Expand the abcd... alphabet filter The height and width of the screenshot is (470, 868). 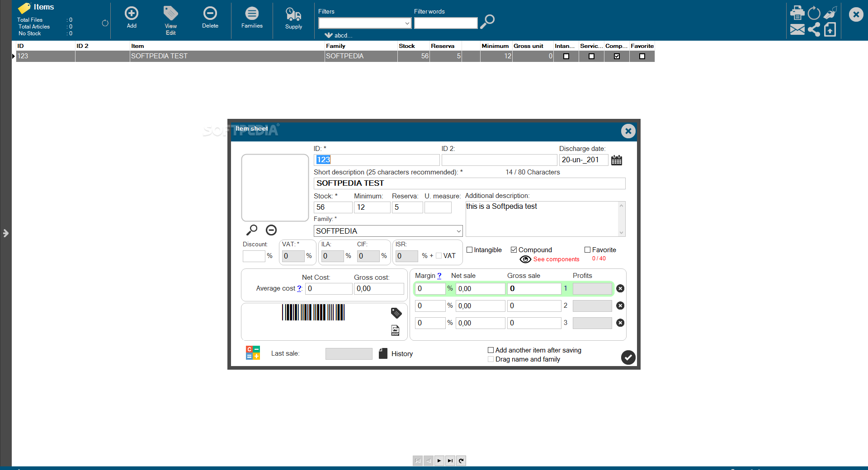coord(338,35)
